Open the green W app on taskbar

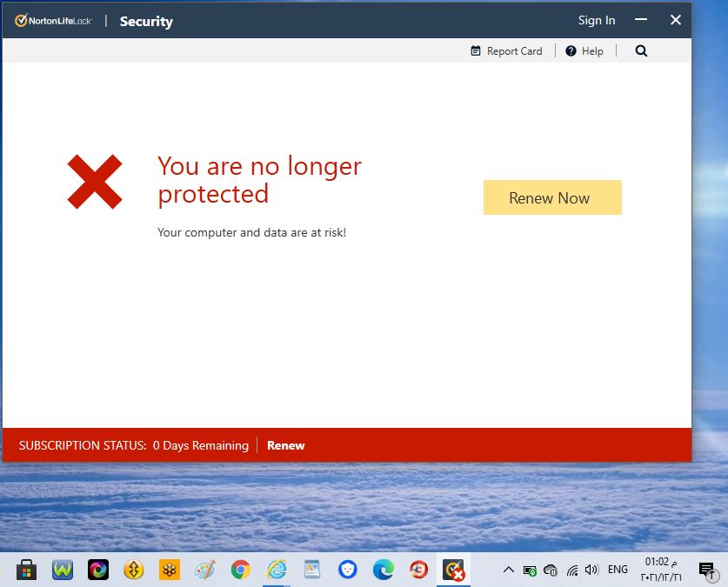pyautogui.click(x=63, y=570)
